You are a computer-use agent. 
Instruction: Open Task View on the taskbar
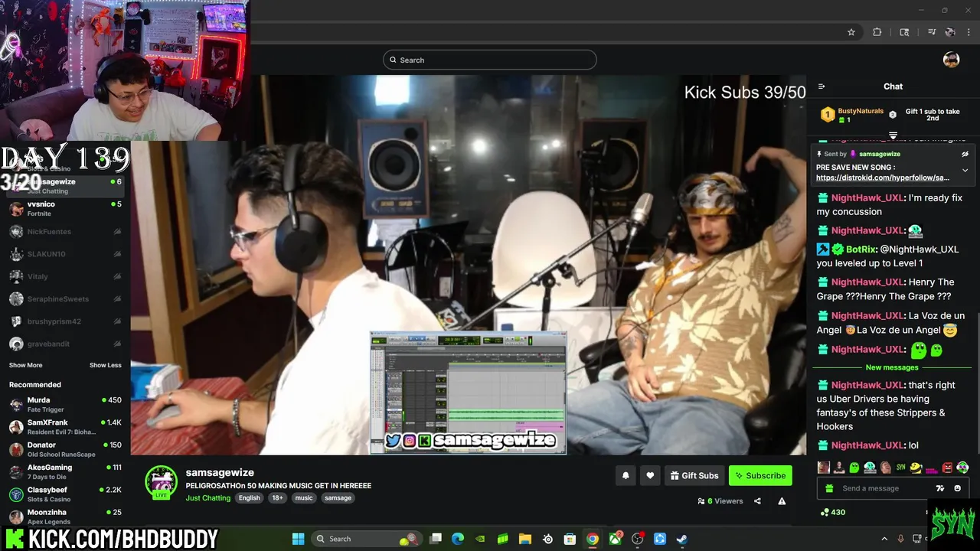pos(436,539)
